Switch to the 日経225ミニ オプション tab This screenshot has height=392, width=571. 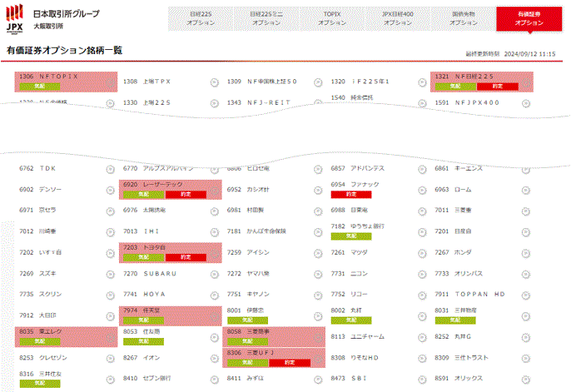(266, 18)
